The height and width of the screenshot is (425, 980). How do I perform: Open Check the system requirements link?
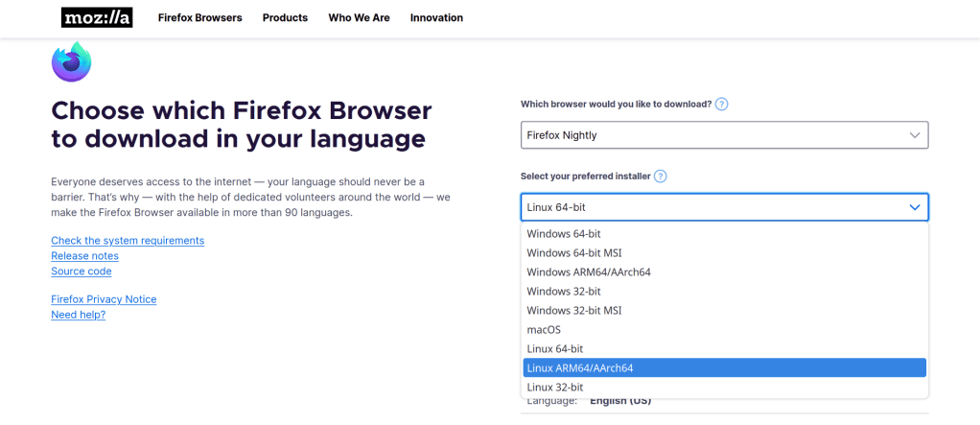pyautogui.click(x=128, y=241)
